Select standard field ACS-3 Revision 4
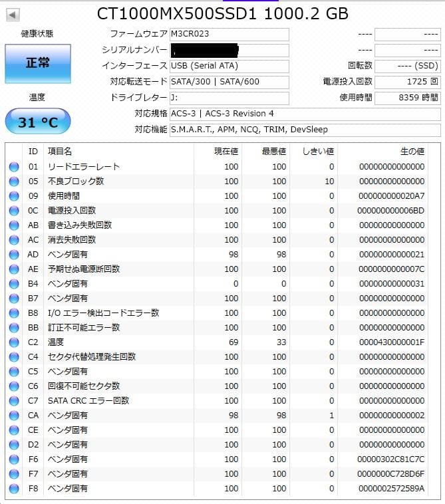Viewport: 445px width, 504px height. 305,114
